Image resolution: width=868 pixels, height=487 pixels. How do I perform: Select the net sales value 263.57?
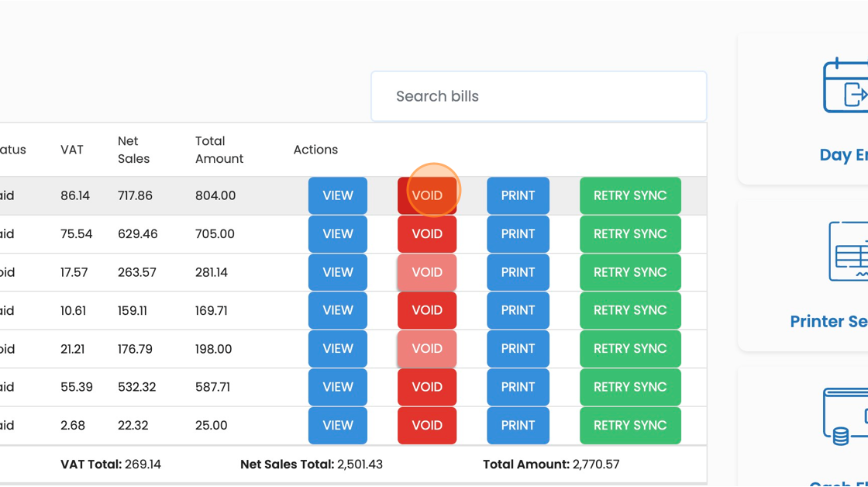[136, 272]
